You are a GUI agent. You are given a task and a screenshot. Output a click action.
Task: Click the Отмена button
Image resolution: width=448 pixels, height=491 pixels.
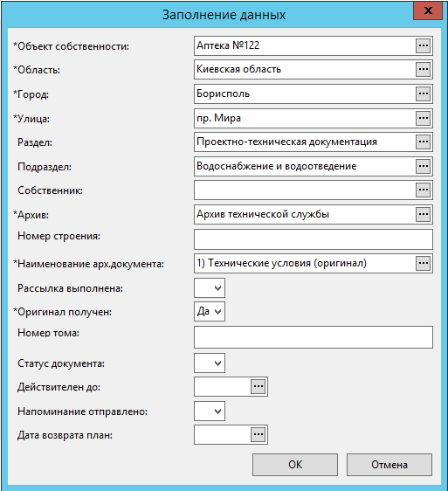(x=389, y=465)
